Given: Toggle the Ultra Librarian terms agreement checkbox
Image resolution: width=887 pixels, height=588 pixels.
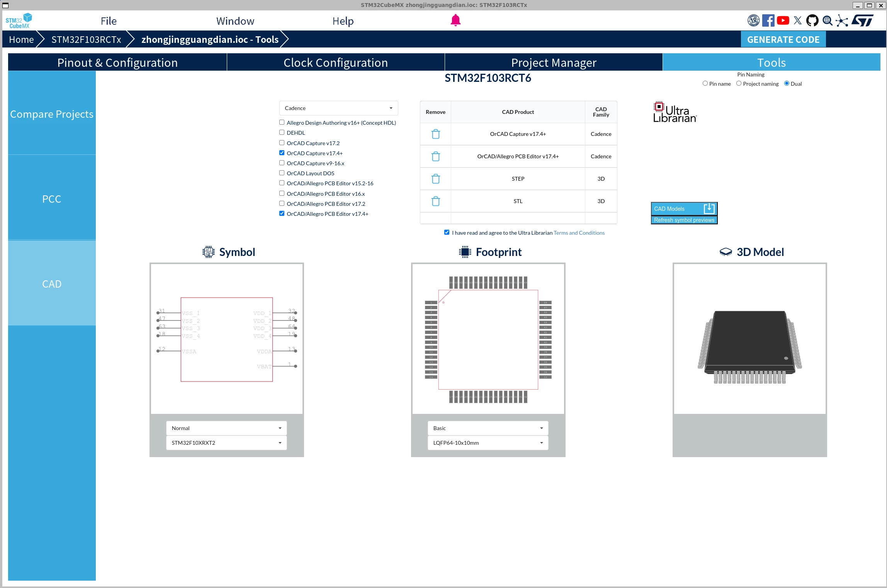Looking at the screenshot, I should click(447, 232).
